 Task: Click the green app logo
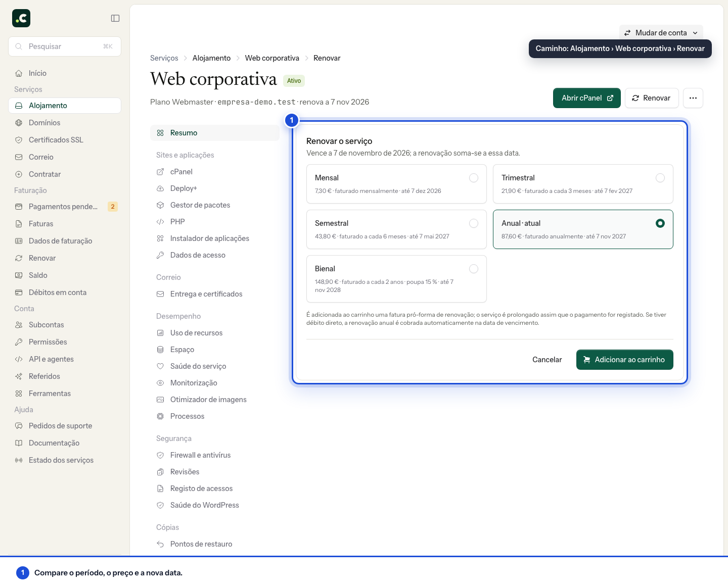[21, 18]
